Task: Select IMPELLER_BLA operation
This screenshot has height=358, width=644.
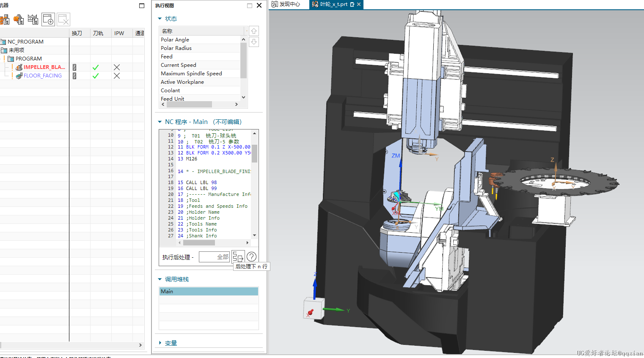Action: click(x=44, y=67)
